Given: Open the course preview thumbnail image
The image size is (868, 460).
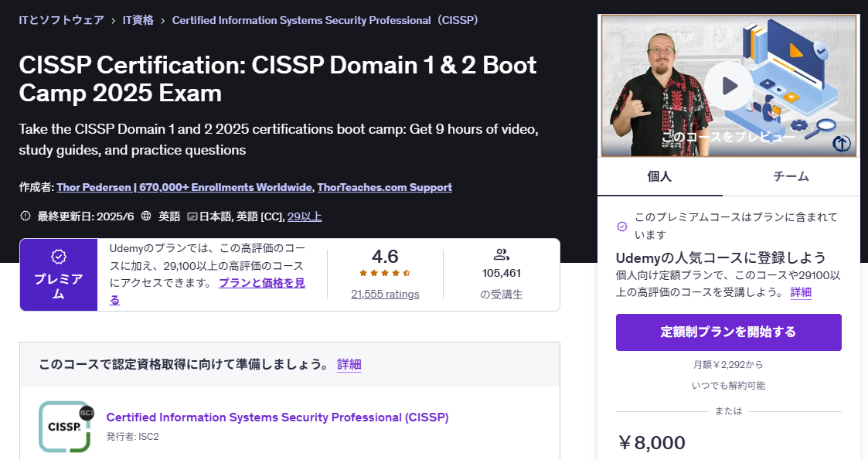Looking at the screenshot, I should (729, 86).
